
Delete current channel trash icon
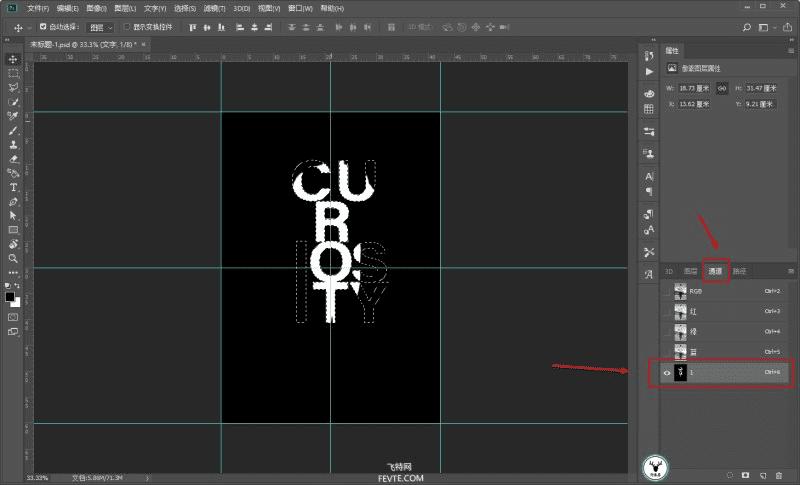[x=779, y=475]
